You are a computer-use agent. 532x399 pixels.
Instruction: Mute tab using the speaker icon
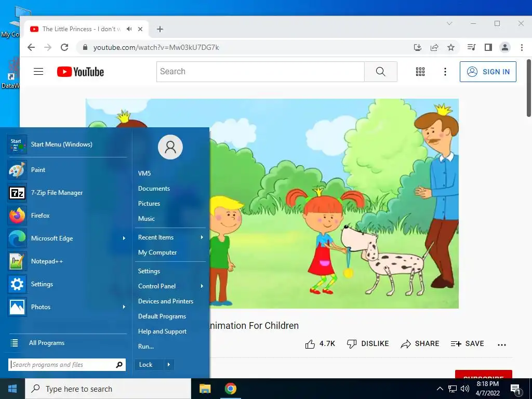tap(129, 29)
